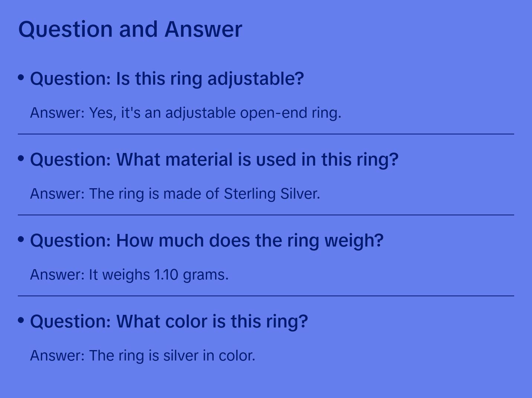Click bullet beside the material question
Image resolution: width=532 pixels, height=398 pixels.
(21, 159)
